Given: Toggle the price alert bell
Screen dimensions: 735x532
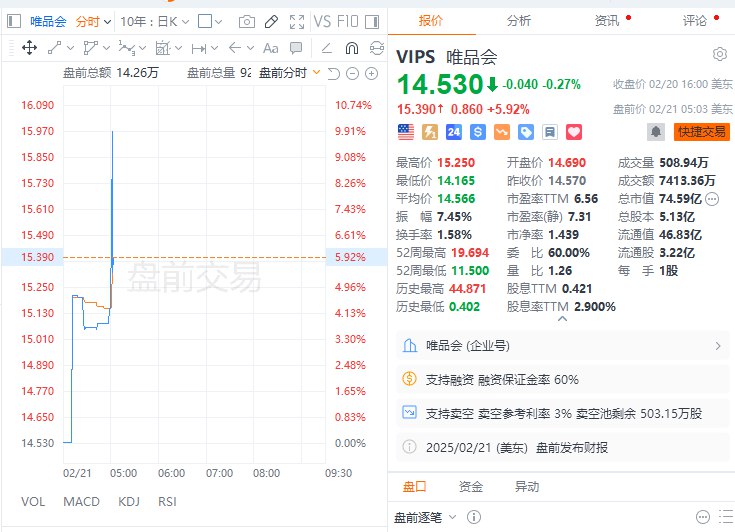Looking at the screenshot, I should (x=656, y=132).
